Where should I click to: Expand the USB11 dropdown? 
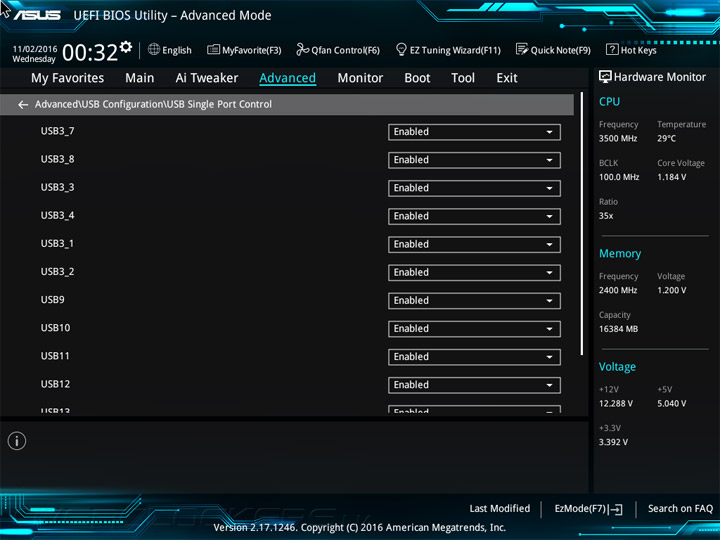point(474,357)
